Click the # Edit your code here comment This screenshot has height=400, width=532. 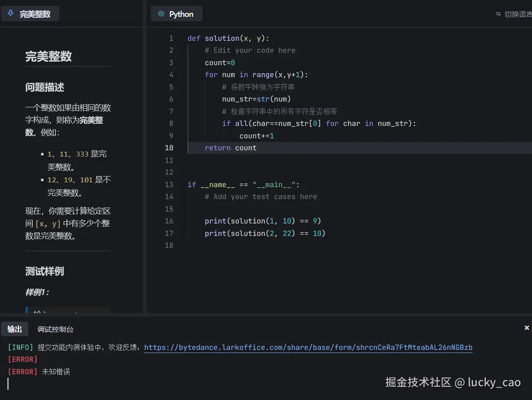click(250, 50)
